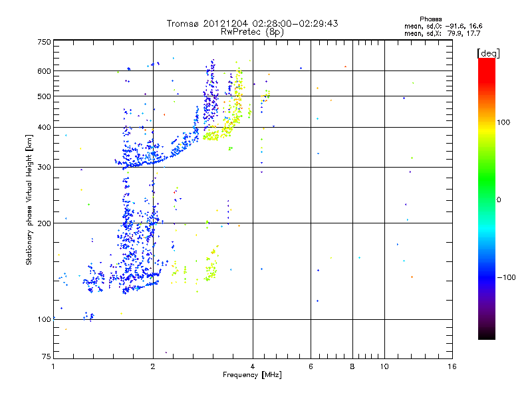Image resolution: width=532 pixels, height=399 pixels.
Task: Click the y-axis '750' tick label
Action: pos(44,42)
